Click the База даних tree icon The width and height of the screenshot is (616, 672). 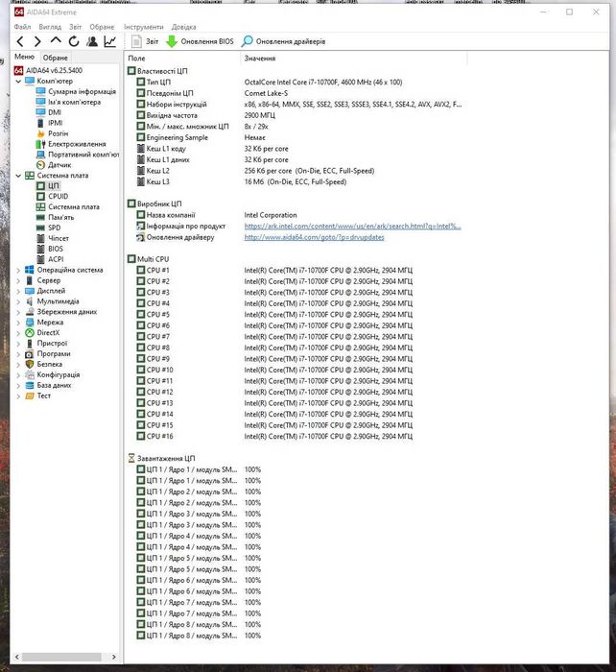click(29, 385)
